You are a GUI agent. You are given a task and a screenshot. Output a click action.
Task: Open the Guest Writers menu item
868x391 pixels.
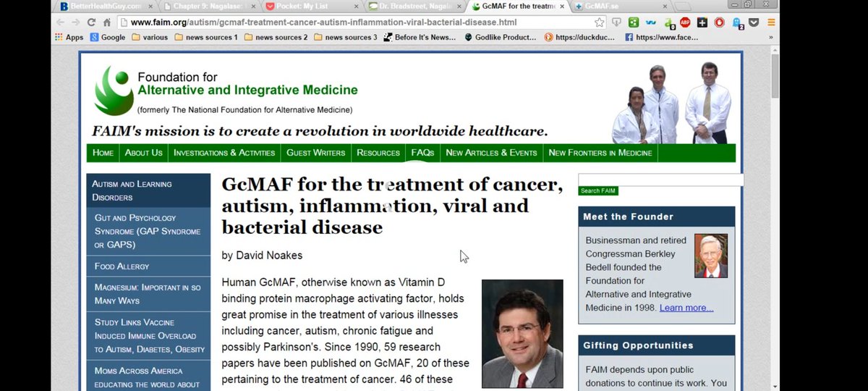tap(315, 153)
